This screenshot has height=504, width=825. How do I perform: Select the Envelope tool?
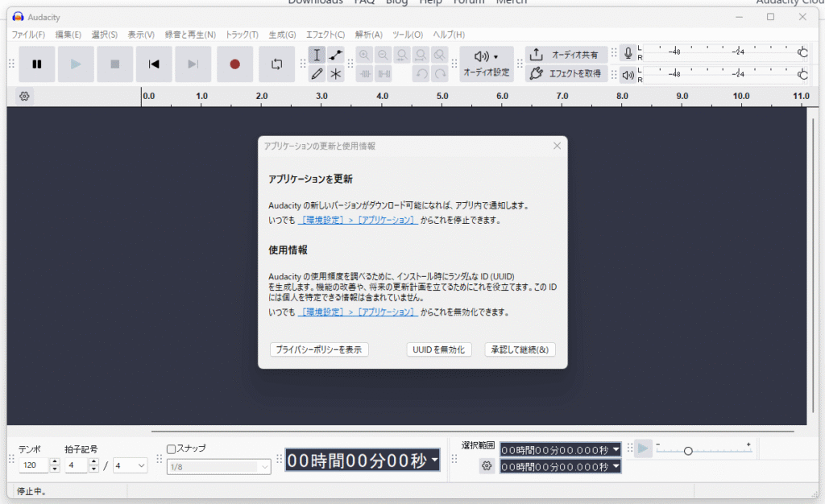tap(336, 56)
